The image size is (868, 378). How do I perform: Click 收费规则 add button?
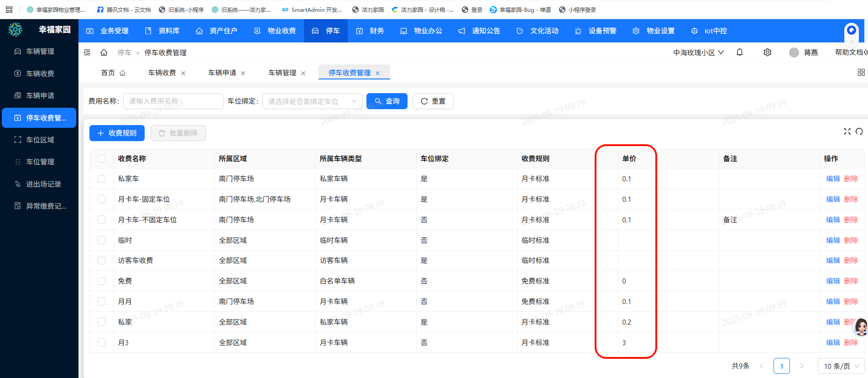coord(117,133)
